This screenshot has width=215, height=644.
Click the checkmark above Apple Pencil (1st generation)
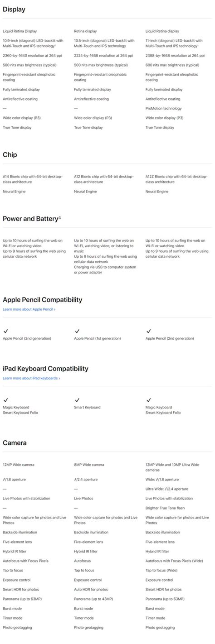[77, 331]
